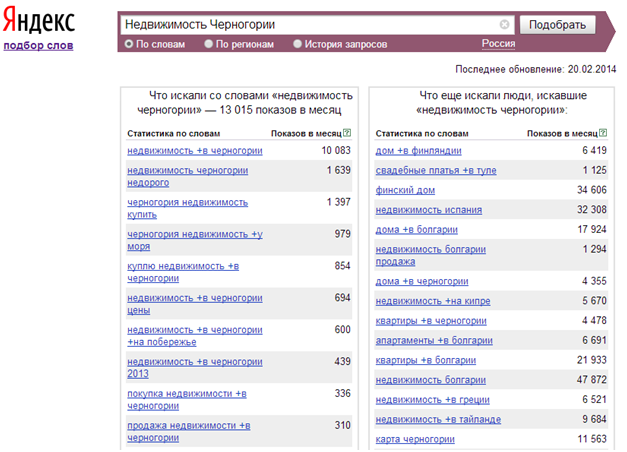
Task: Open link куплю недвижимость +в черногории
Action: [183, 272]
